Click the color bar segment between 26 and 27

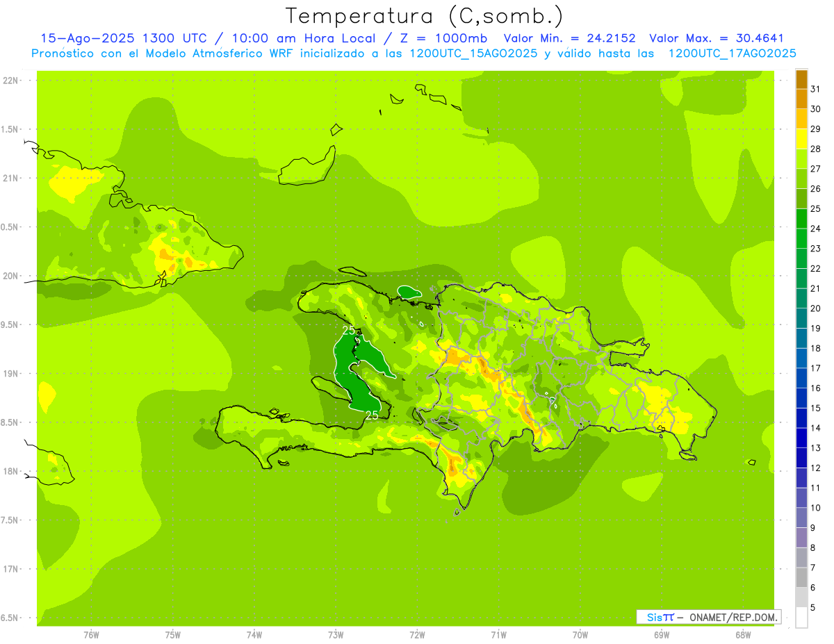801,179
